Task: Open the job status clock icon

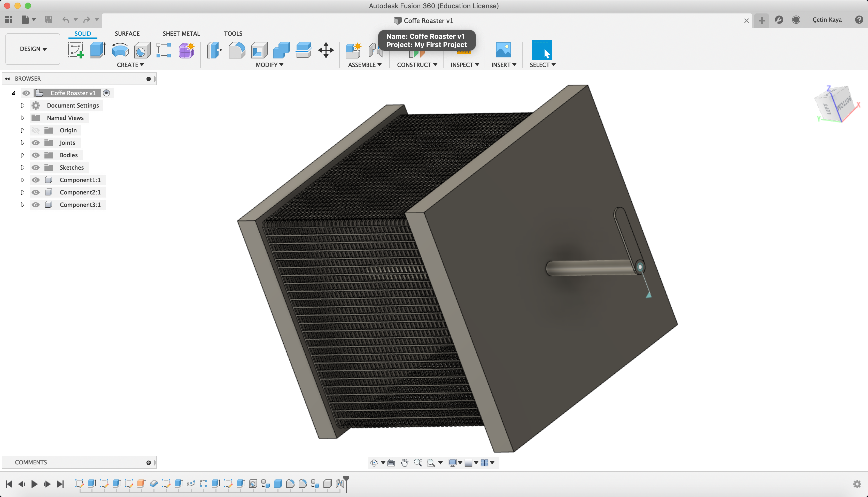Action: pos(796,20)
